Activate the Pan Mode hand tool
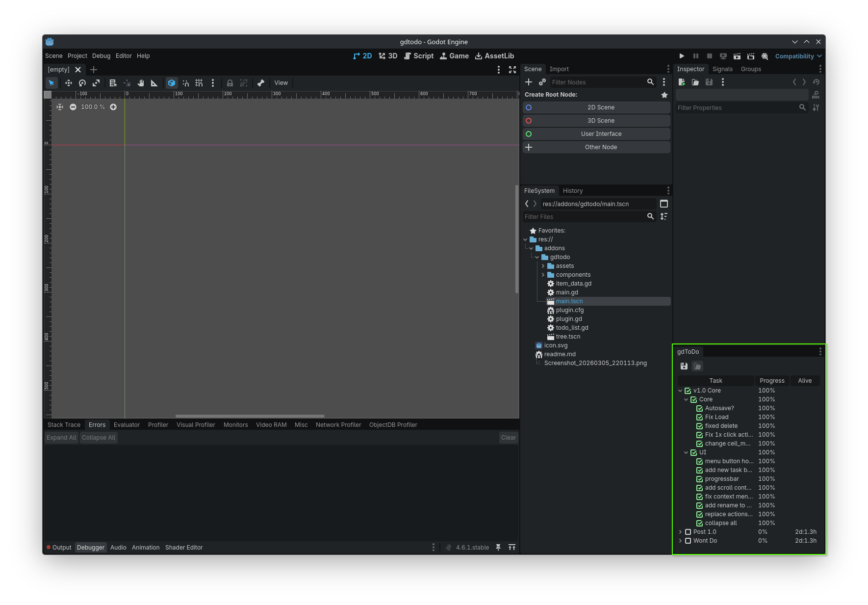 (x=141, y=83)
